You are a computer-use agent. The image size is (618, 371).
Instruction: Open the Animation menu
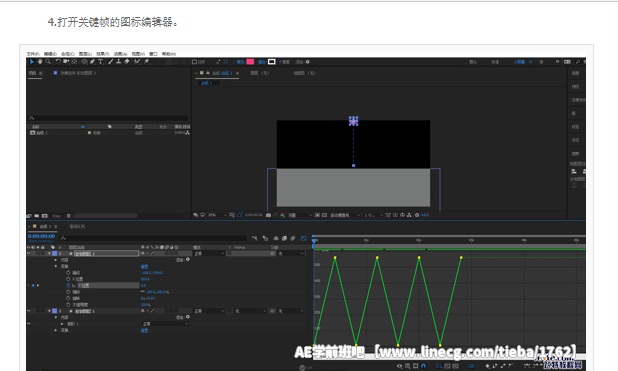tap(120, 54)
